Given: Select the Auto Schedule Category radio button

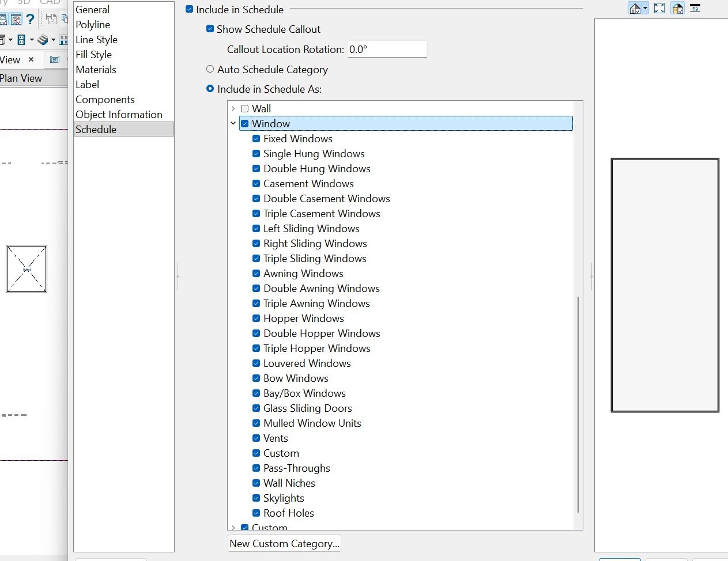Looking at the screenshot, I should coord(210,69).
